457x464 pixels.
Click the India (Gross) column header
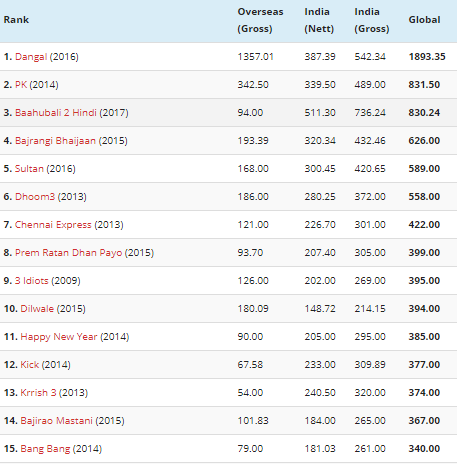pyautogui.click(x=372, y=20)
